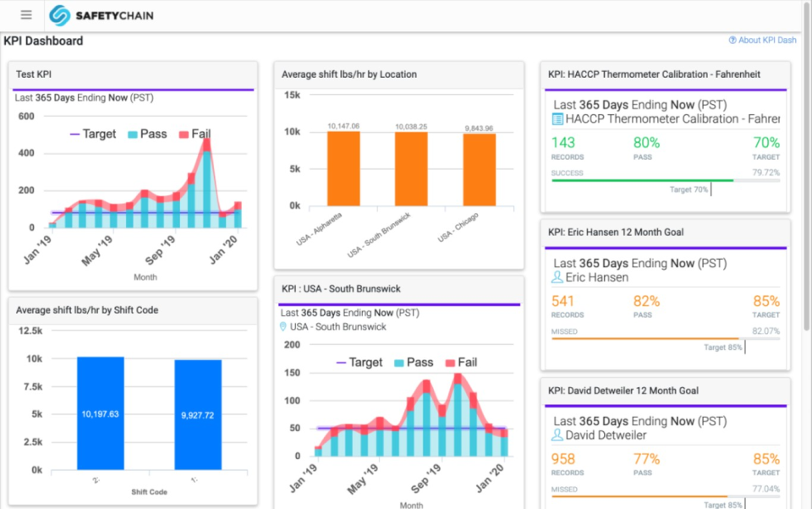Select the USA - South Brunswick orange bar
Screen dimensions: 812x509
[x=411, y=169]
